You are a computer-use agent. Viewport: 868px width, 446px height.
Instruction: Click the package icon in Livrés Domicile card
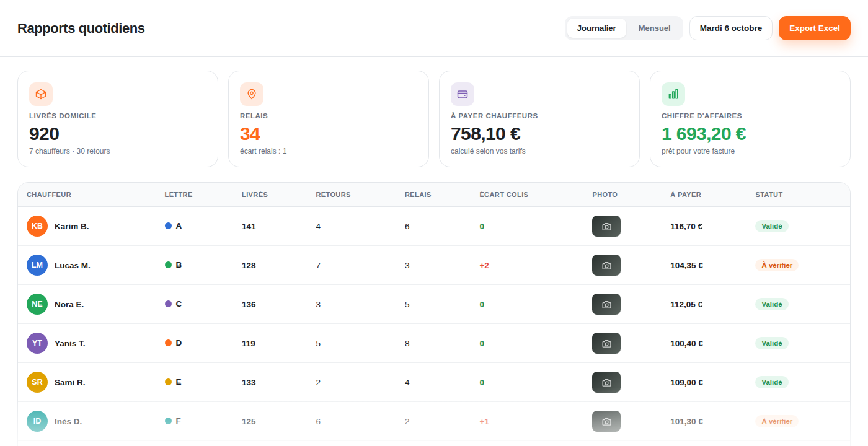41,94
